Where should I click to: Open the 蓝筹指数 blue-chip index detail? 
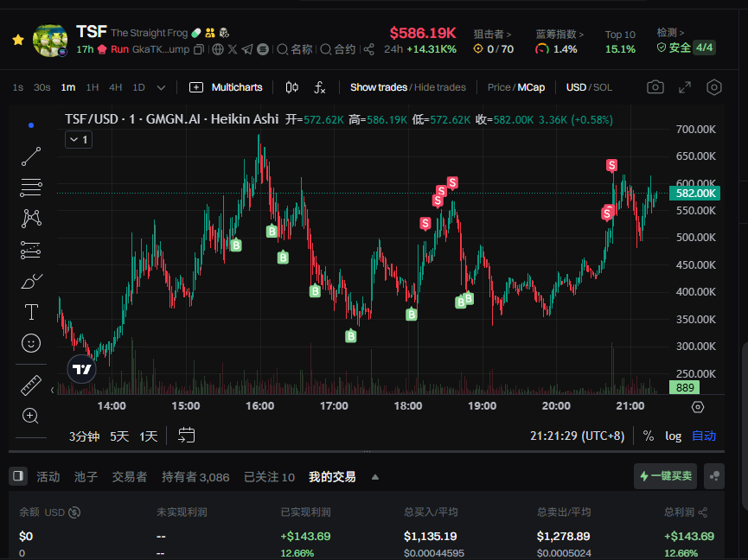559,34
